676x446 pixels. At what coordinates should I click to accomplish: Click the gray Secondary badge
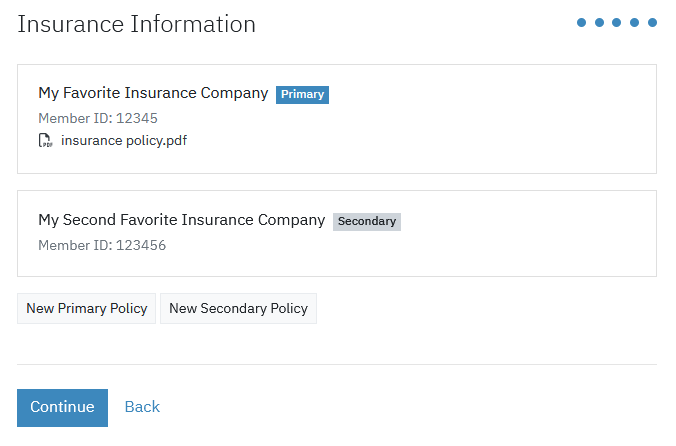366,221
